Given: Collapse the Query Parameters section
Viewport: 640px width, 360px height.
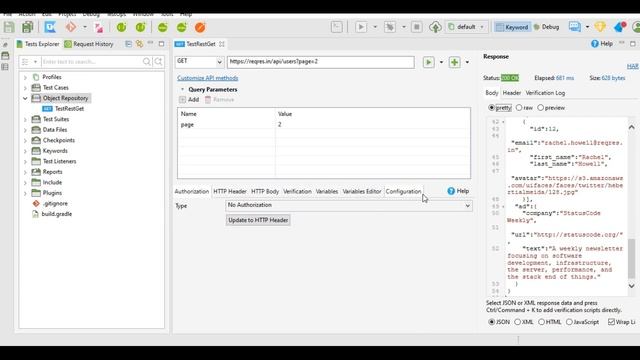Looking at the screenshot, I should pos(182,89).
